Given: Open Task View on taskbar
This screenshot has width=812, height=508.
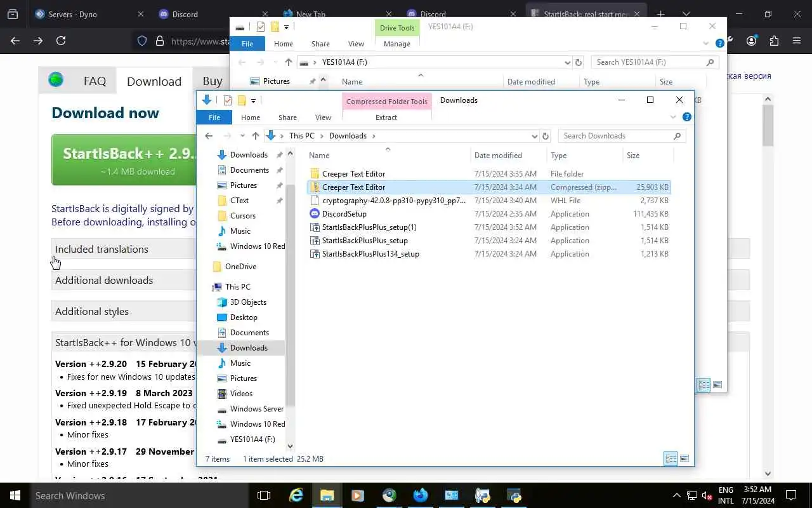Looking at the screenshot, I should coord(264,495).
